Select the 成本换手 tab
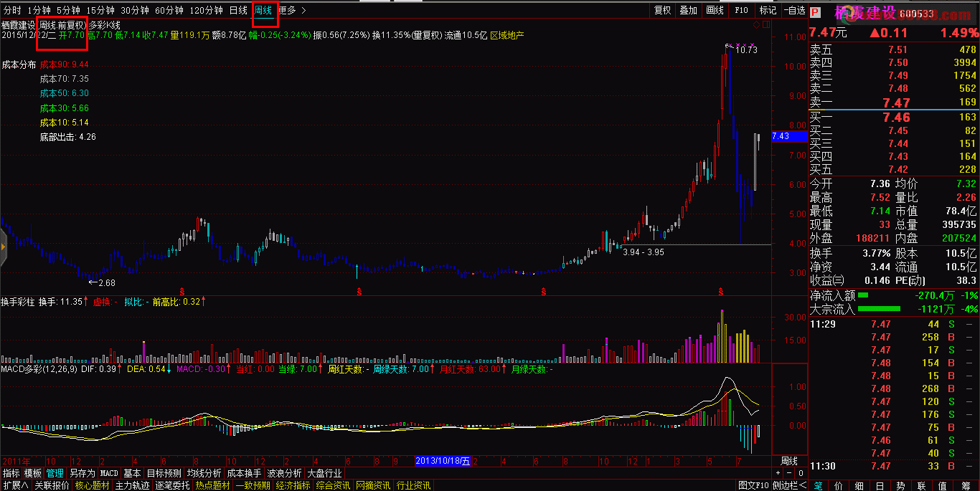980x491 pixels. pos(244,473)
